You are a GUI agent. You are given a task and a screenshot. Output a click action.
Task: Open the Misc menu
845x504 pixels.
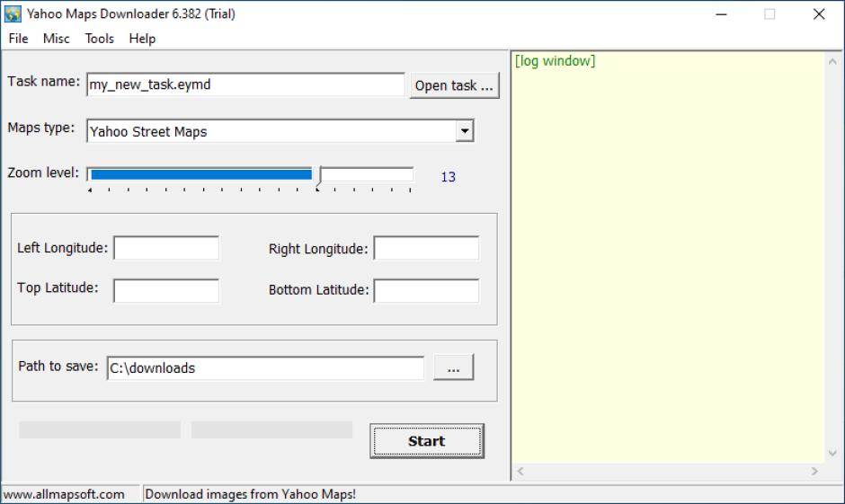point(56,39)
